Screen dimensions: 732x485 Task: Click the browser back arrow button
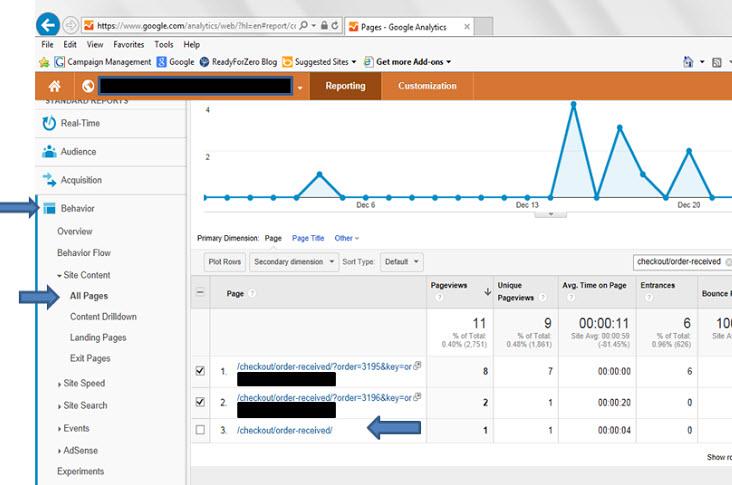click(x=48, y=25)
